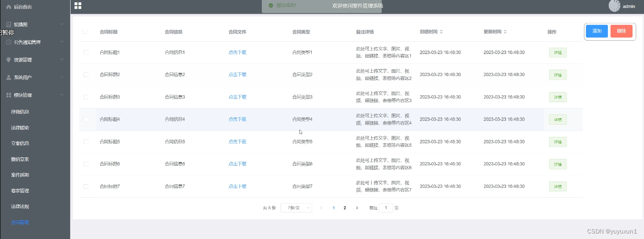Go to next page arrow

(357, 208)
